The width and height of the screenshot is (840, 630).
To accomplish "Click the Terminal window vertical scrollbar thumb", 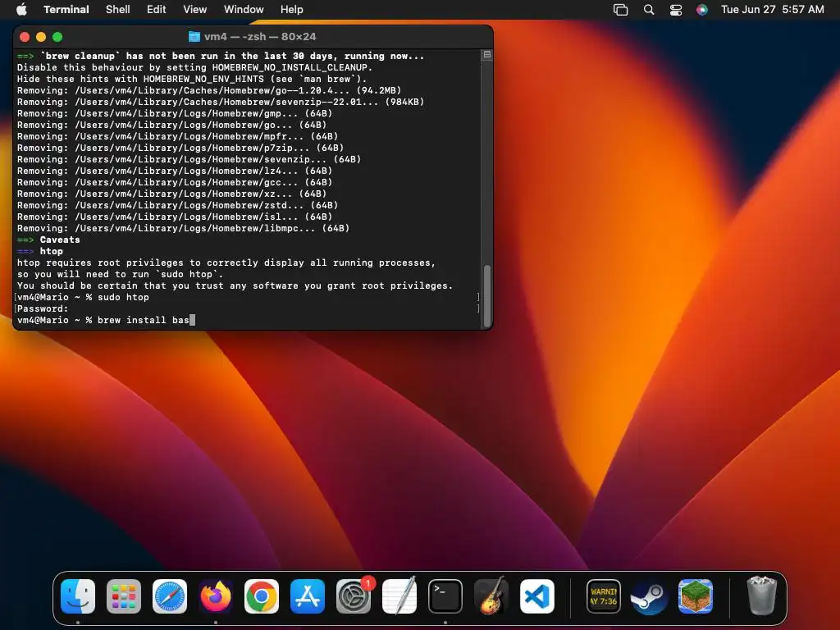I will point(487,295).
